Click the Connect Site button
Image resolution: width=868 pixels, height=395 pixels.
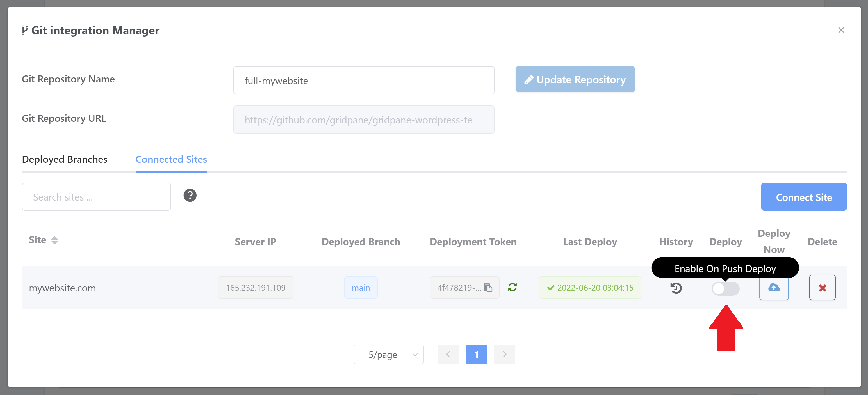(804, 197)
